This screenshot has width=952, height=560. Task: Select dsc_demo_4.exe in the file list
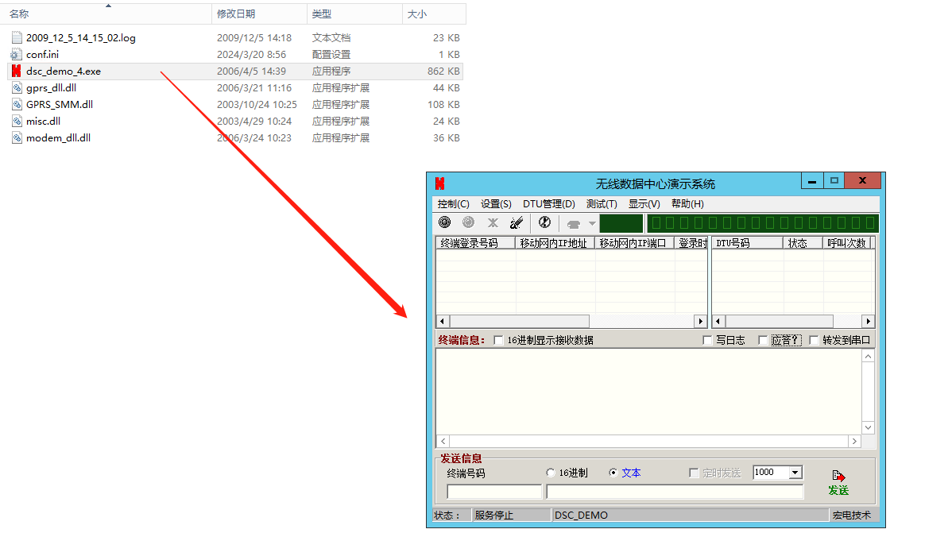click(64, 71)
